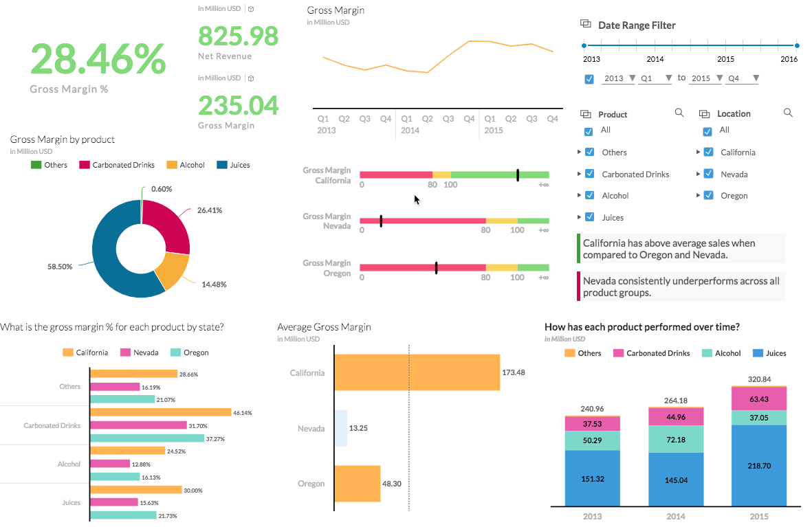
Task: Click the search icon in Product filter
Action: pyautogui.click(x=679, y=113)
